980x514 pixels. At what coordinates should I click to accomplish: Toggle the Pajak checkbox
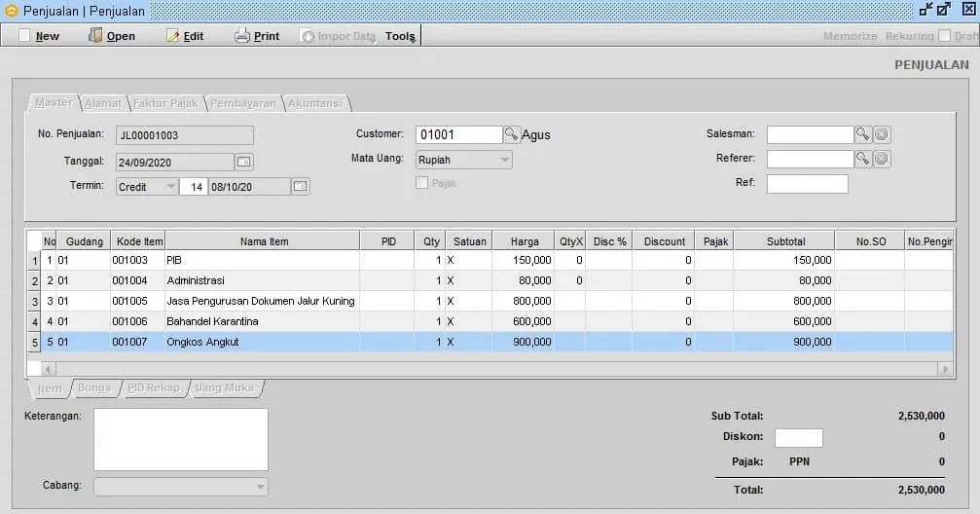[x=421, y=183]
